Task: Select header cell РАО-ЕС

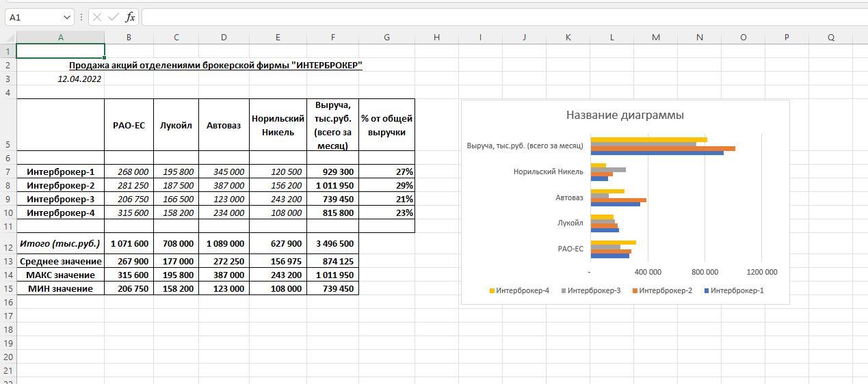Action: (x=129, y=125)
